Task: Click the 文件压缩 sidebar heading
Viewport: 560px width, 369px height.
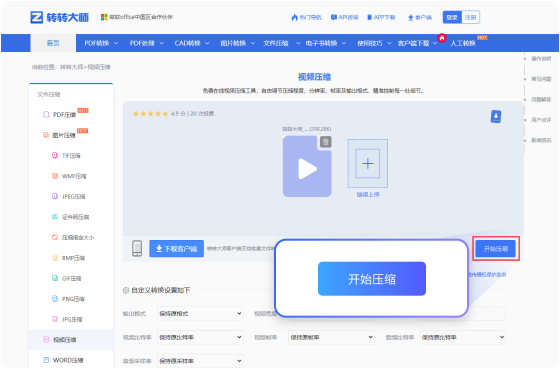Action: point(49,94)
